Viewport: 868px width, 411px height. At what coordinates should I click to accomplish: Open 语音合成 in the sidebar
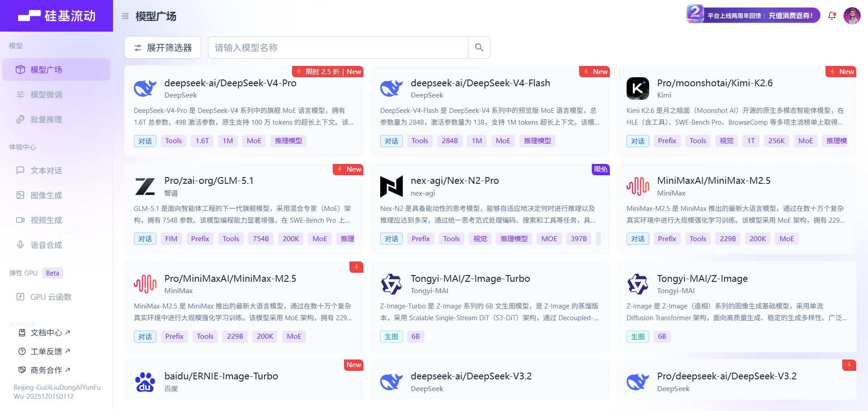click(x=57, y=245)
